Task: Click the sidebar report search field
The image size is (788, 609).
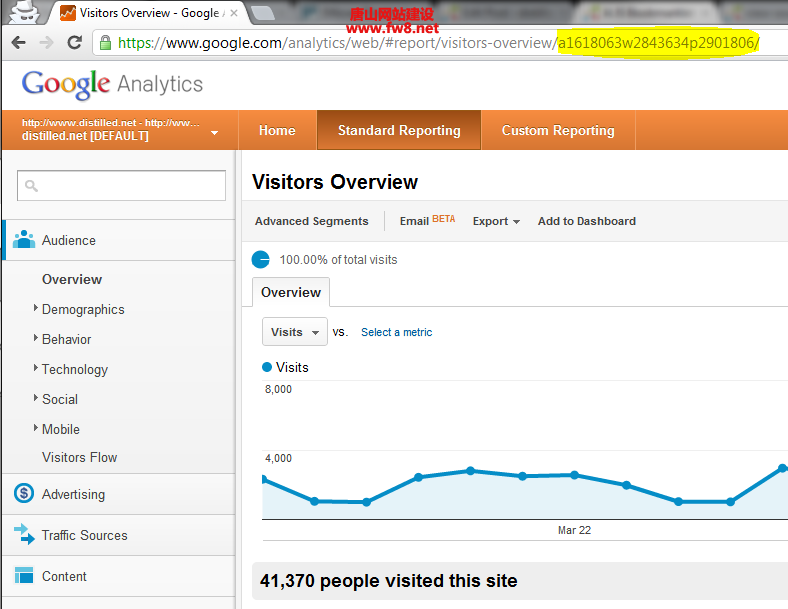Action: pyautogui.click(x=121, y=185)
